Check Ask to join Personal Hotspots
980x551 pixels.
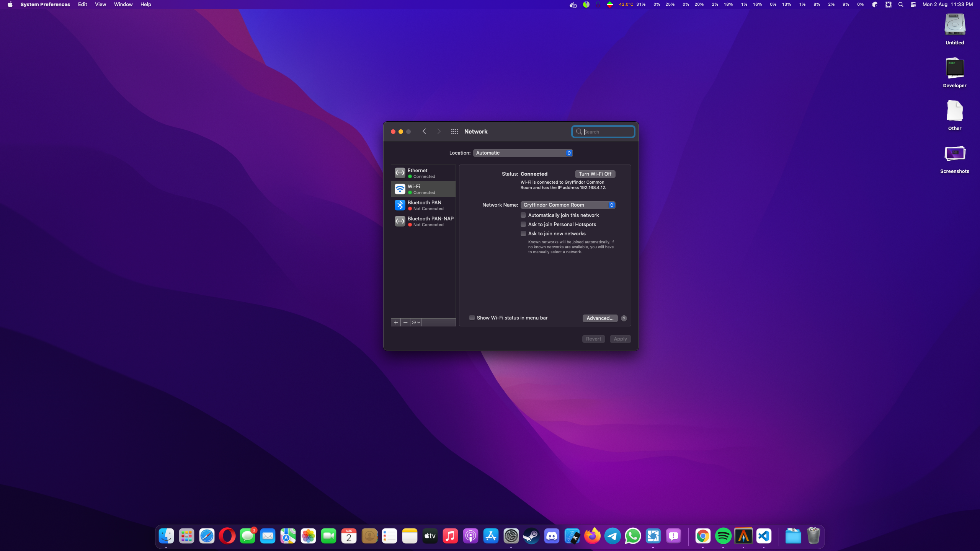click(523, 225)
